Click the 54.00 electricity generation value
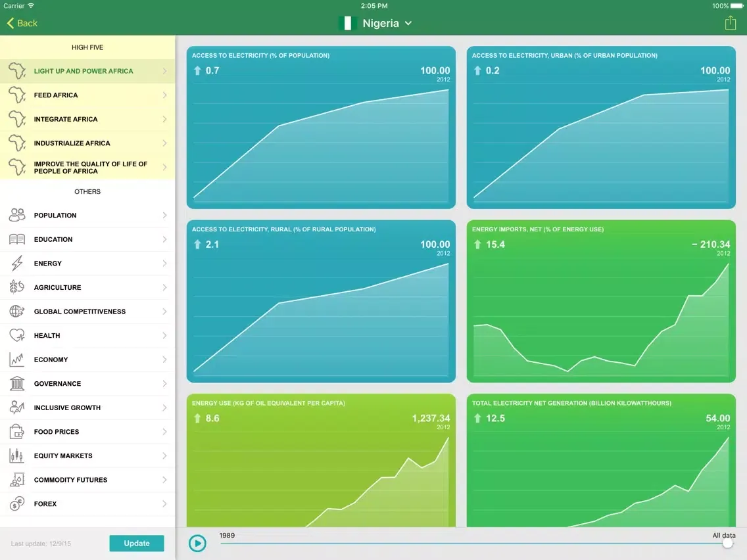Image resolution: width=747 pixels, height=560 pixels. (717, 418)
